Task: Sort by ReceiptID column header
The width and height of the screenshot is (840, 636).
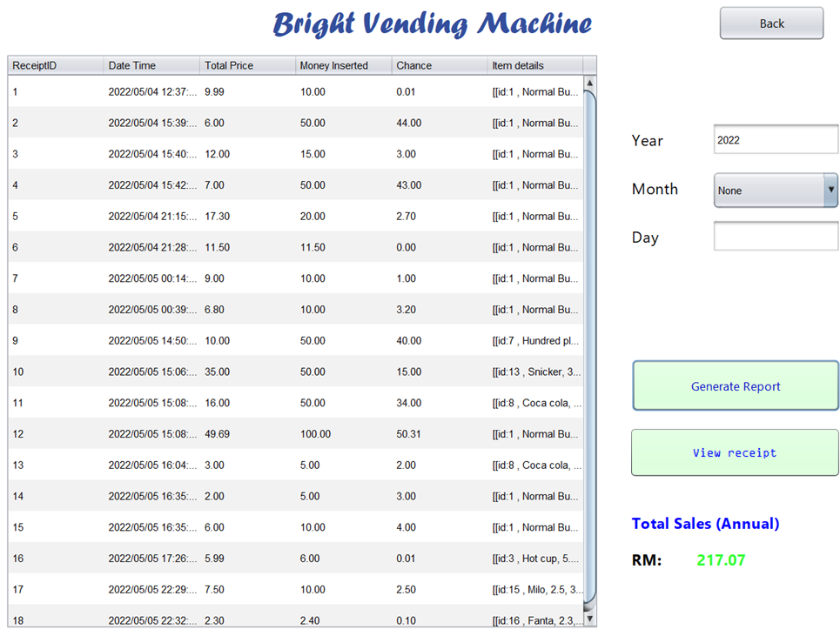Action: point(56,65)
